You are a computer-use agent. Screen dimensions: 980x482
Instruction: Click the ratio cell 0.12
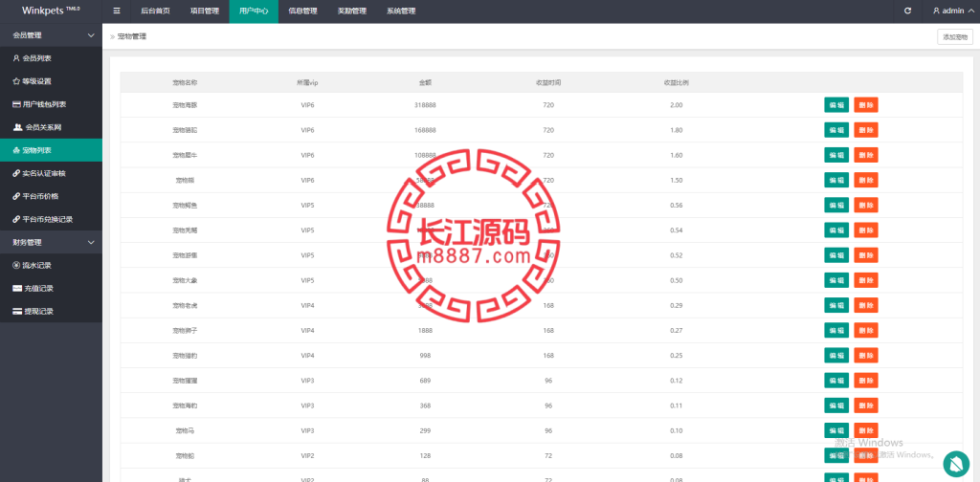tap(677, 381)
